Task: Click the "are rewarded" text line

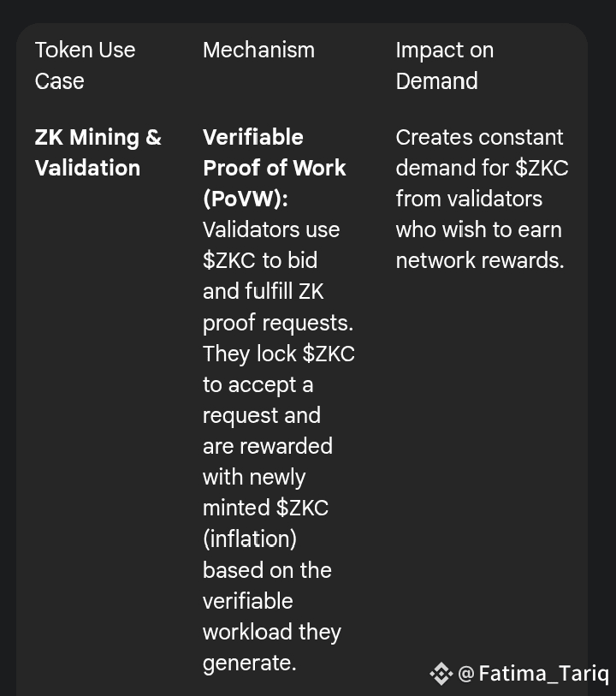Action: [x=267, y=446]
